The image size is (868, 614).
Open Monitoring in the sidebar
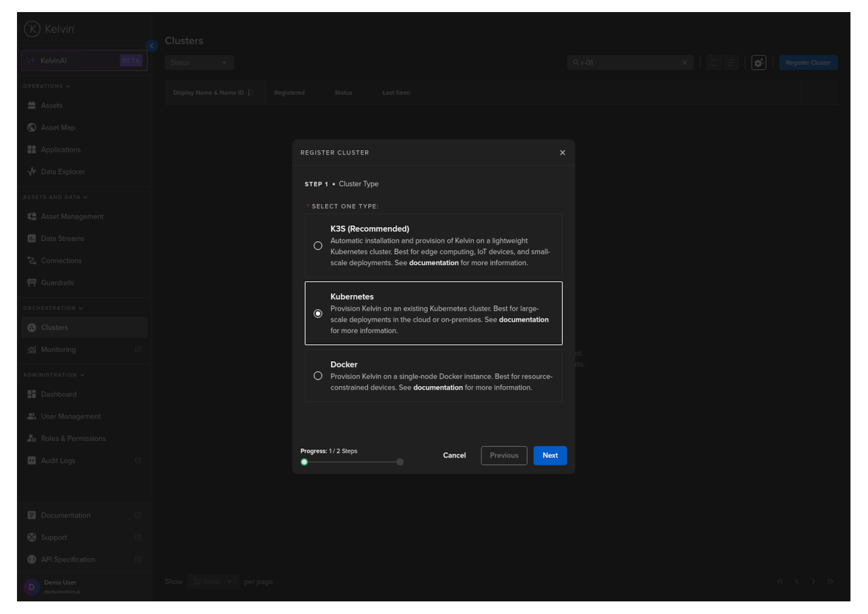click(58, 350)
